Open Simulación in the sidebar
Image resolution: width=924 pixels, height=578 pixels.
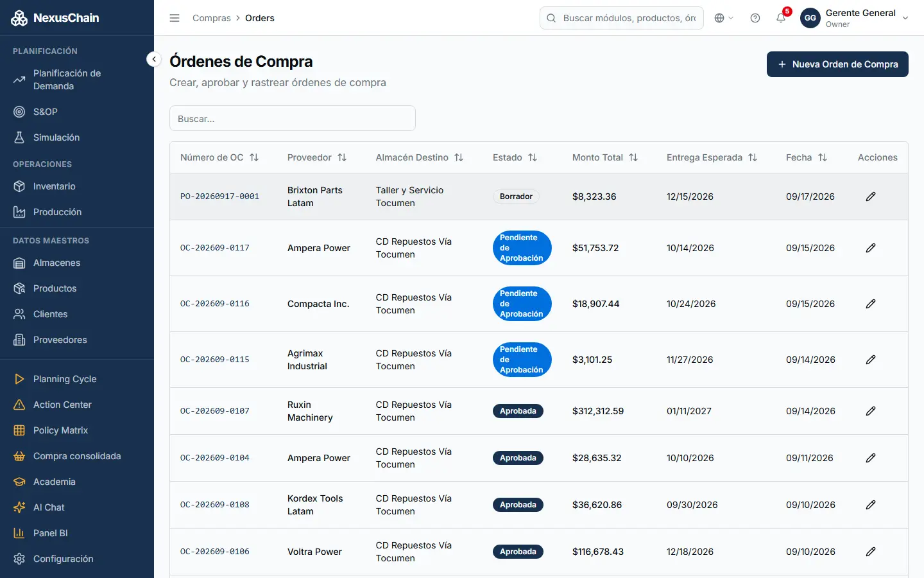tap(77, 137)
